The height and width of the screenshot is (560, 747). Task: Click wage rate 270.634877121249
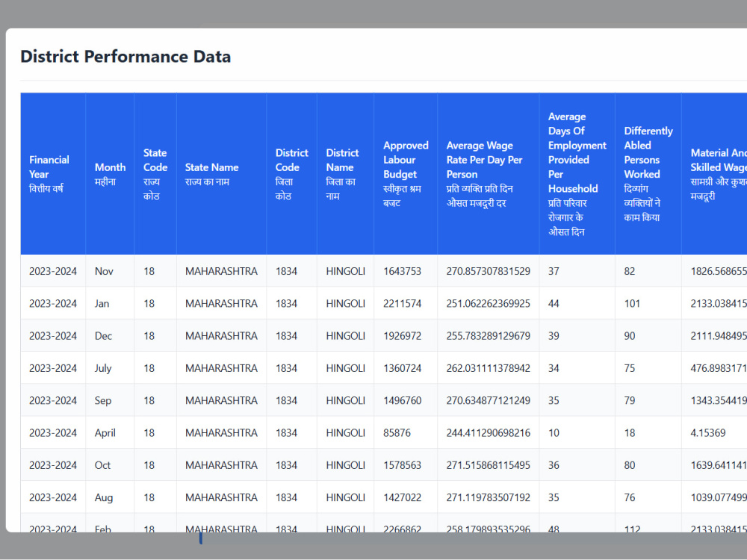click(x=489, y=401)
